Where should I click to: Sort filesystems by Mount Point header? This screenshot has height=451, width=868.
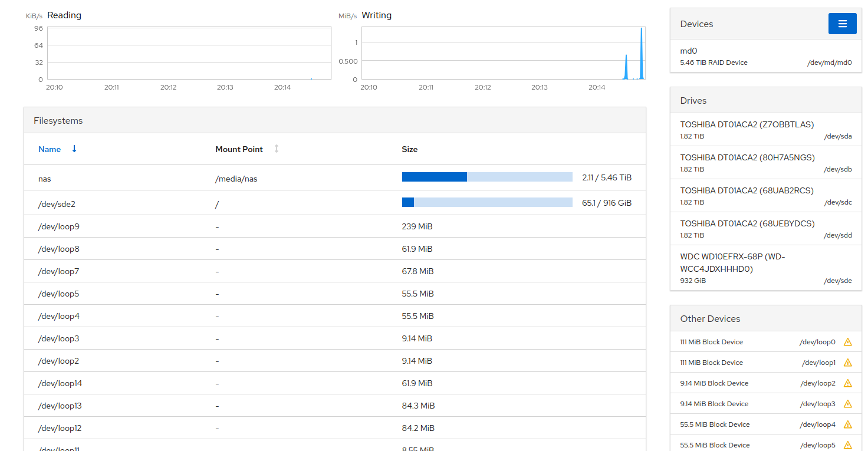tap(239, 149)
